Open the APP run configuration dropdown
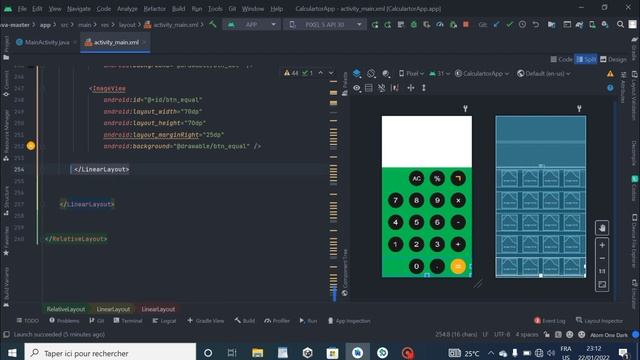The height and width of the screenshot is (360, 640). tap(251, 24)
